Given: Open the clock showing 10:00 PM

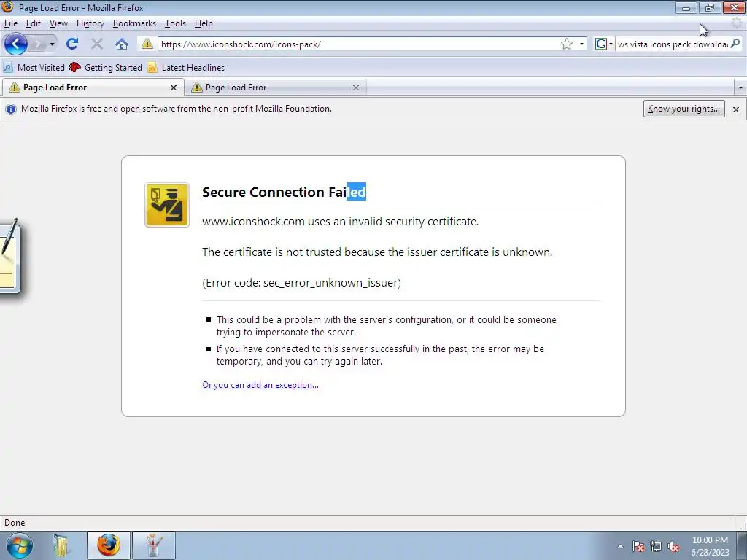Looking at the screenshot, I should [x=711, y=546].
